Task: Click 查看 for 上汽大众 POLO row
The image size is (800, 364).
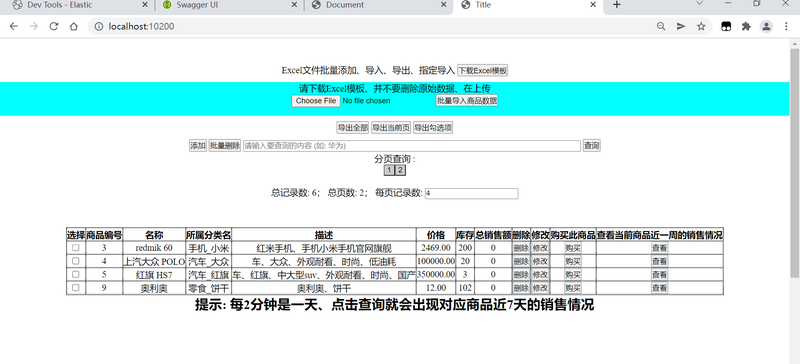Action: click(x=659, y=261)
